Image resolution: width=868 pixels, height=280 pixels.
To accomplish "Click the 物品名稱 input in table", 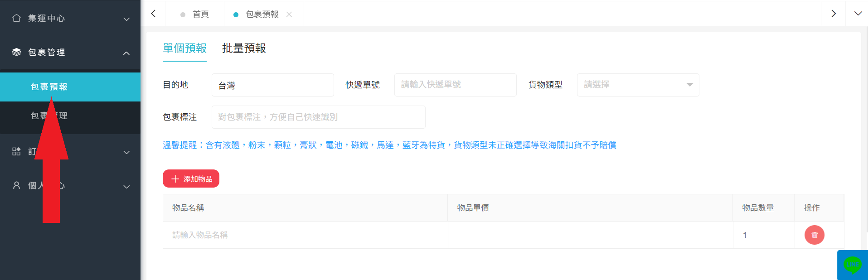I will point(305,235).
